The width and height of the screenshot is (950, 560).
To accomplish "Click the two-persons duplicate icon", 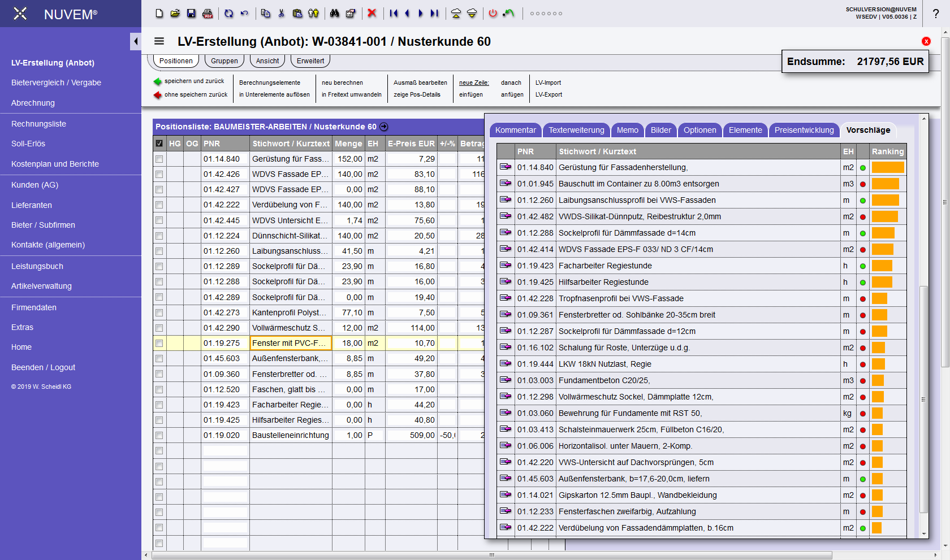I will pos(313,13).
